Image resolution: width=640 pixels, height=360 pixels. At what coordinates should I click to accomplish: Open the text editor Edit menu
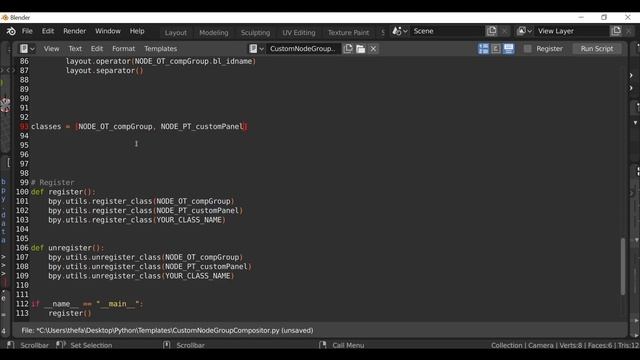(x=97, y=49)
